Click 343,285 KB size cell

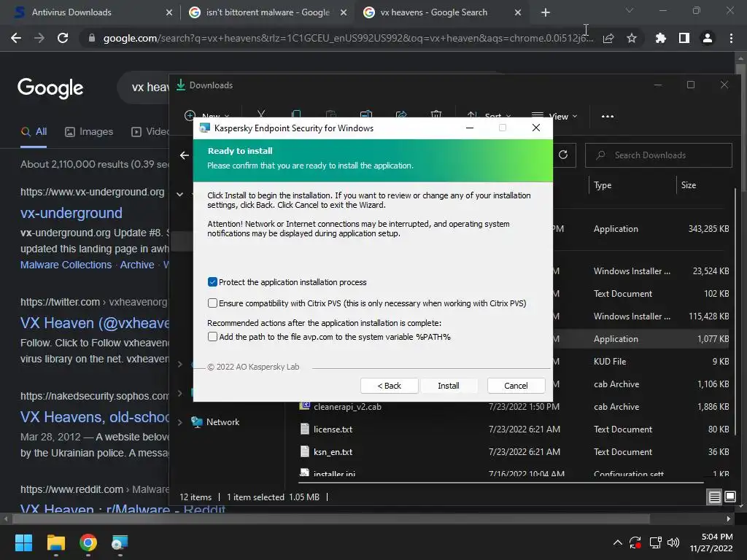tap(708, 229)
